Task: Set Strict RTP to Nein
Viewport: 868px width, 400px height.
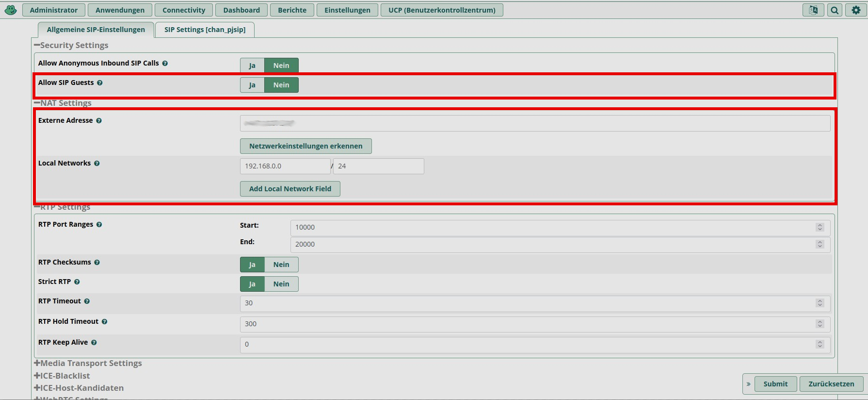Action: coord(281,284)
